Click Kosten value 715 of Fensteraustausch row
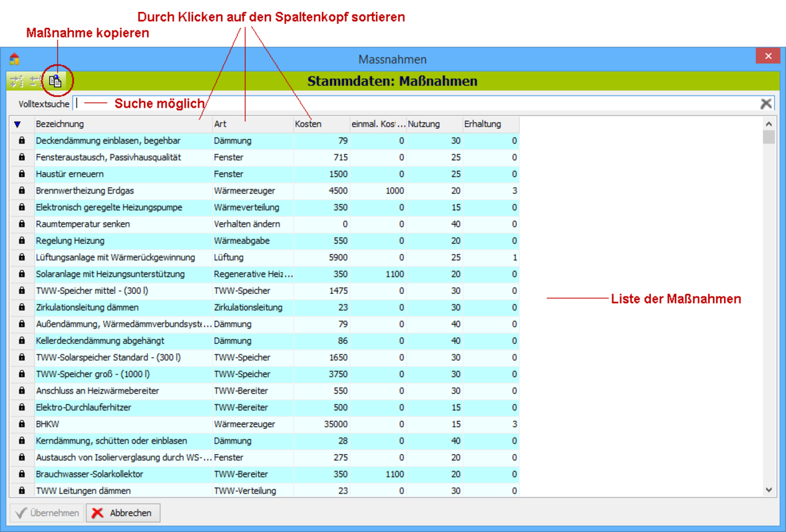The height and width of the screenshot is (532, 786). click(340, 158)
